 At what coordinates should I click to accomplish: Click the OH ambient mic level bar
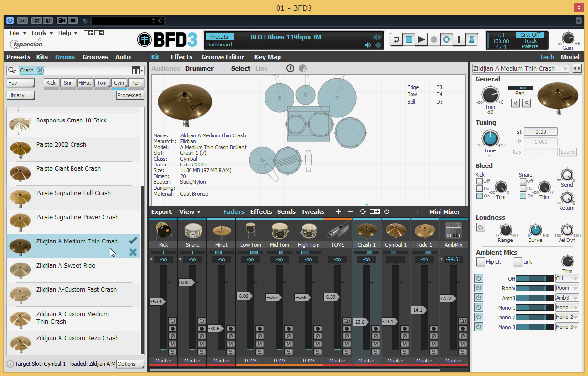pos(534,278)
